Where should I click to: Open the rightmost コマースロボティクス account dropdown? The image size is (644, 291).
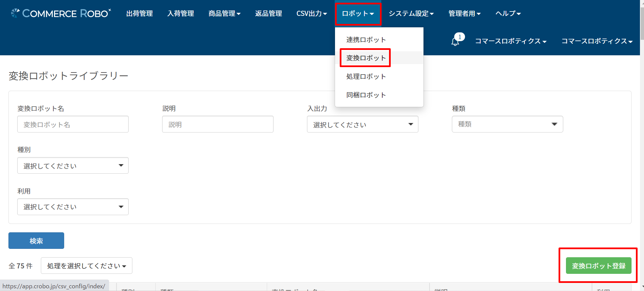(x=597, y=41)
